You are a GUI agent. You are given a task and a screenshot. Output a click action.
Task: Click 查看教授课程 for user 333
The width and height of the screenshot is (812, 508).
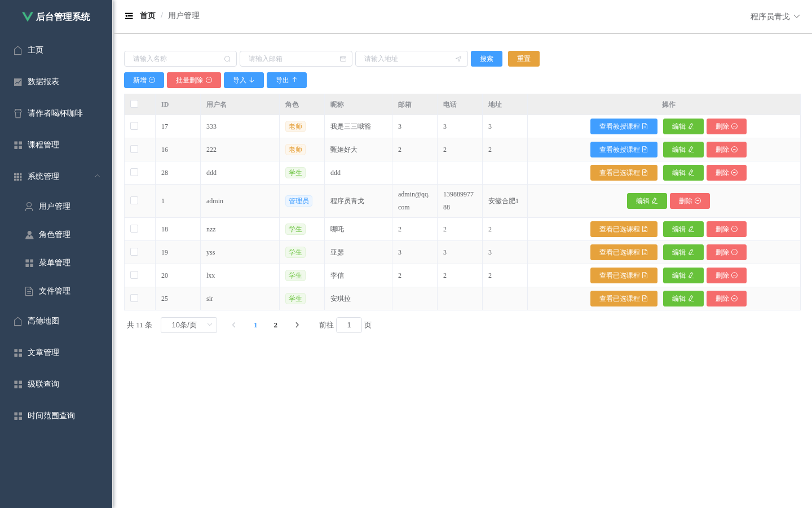(x=624, y=126)
